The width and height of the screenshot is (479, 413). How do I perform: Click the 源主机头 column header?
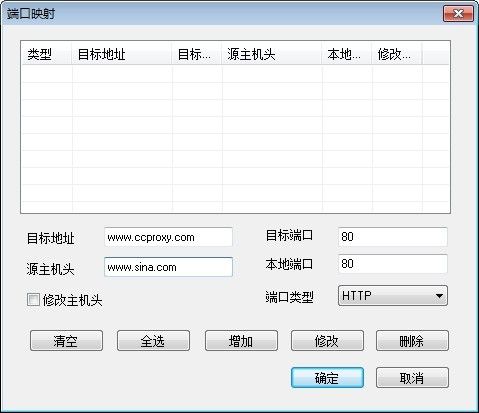point(271,53)
